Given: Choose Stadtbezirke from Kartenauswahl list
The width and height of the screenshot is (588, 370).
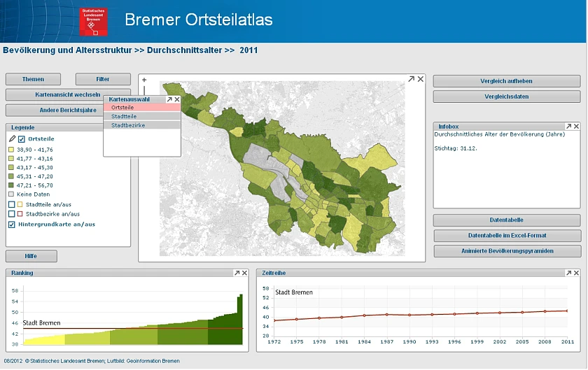Looking at the screenshot, I should click(x=128, y=125).
